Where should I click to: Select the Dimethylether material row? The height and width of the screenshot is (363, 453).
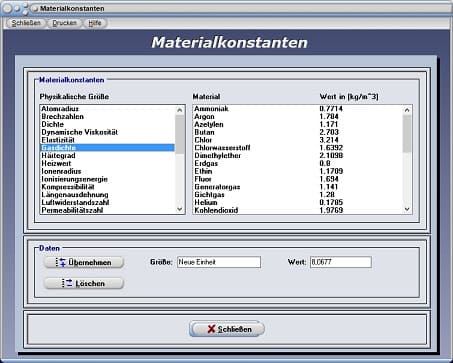[298, 156]
